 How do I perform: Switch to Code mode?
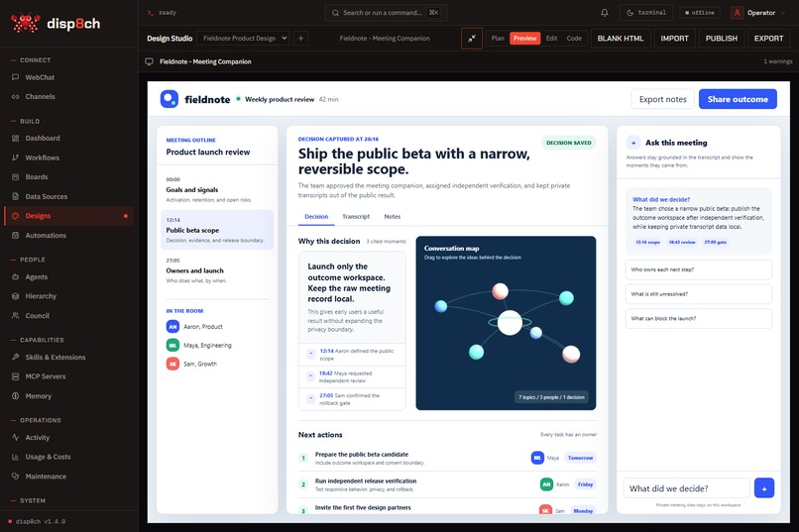[x=574, y=39]
